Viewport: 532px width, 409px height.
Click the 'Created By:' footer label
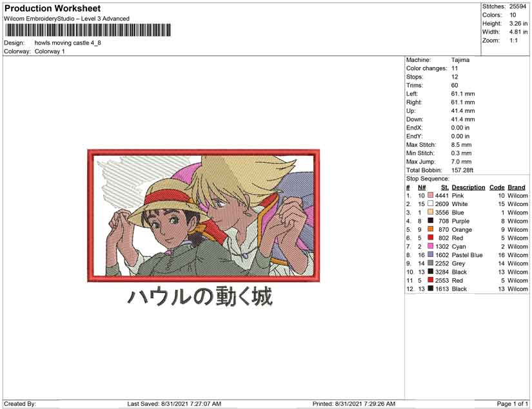pos(20,404)
